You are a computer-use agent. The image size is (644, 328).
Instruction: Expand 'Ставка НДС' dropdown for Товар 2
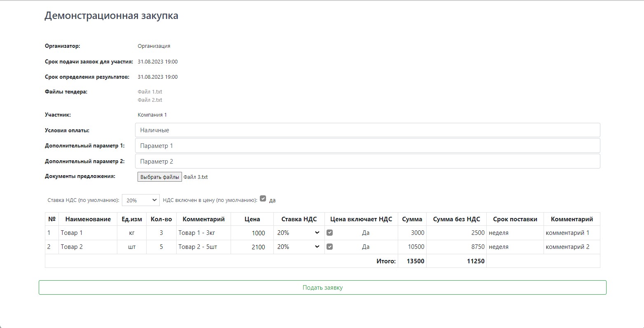299,247
